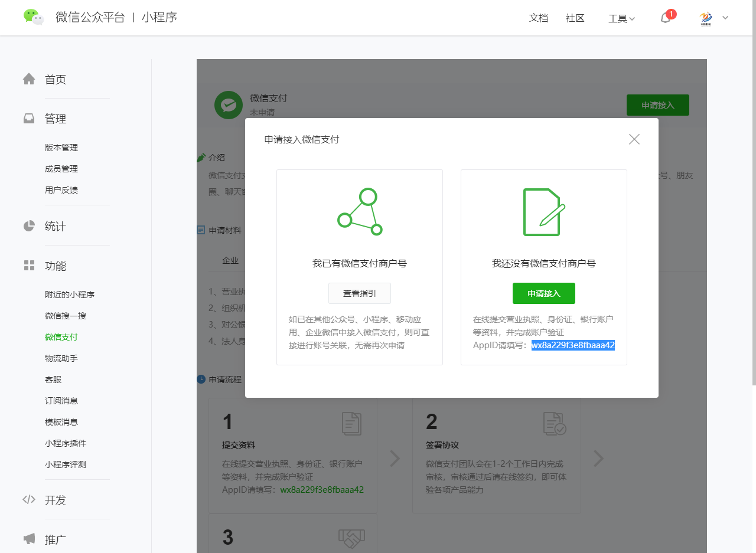Viewport: 756px width, 553px height.
Task: Open 文档 in the top navigation
Action: coord(538,18)
